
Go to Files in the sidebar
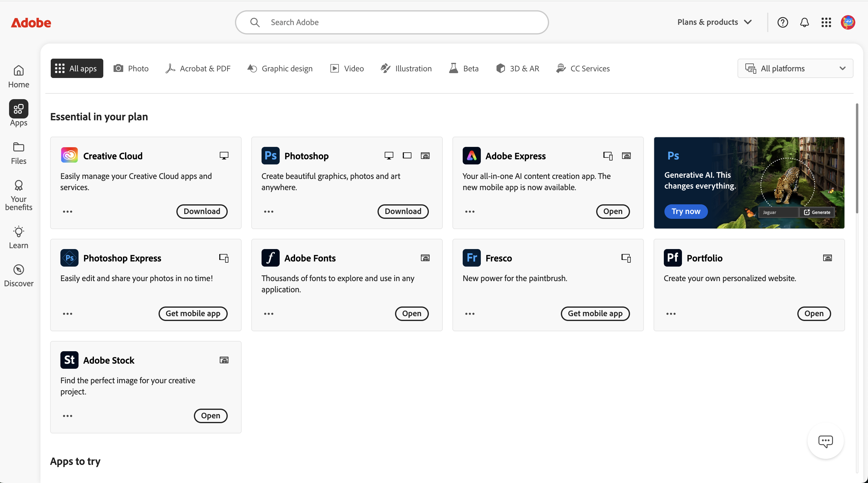coord(18,153)
